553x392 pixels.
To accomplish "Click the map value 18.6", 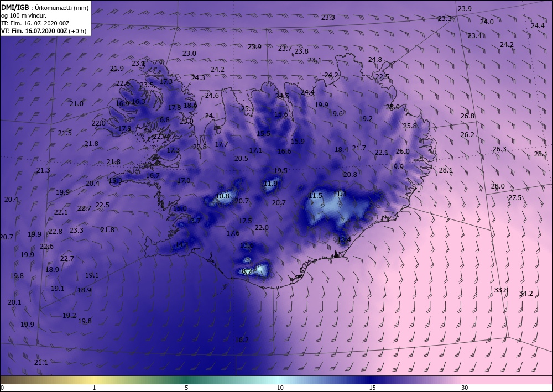I will click(x=190, y=105).
